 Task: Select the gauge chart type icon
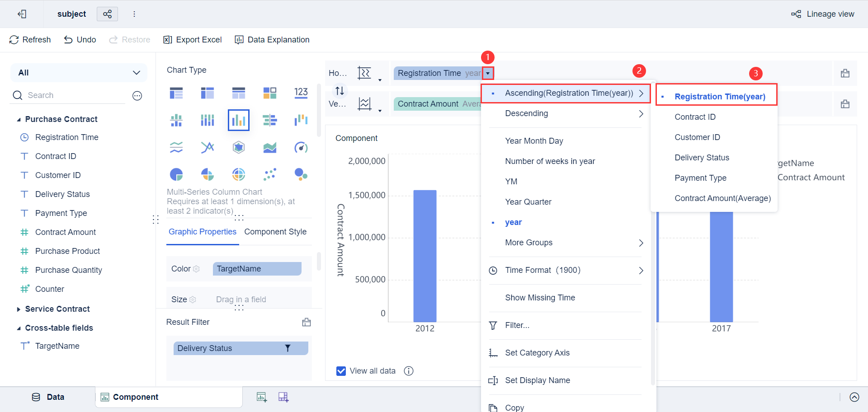tap(301, 147)
